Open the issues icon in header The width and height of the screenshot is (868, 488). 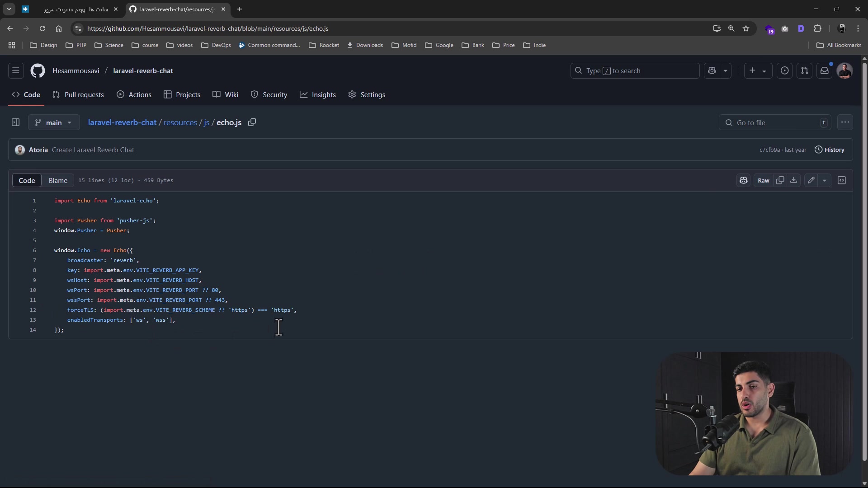[x=784, y=71]
